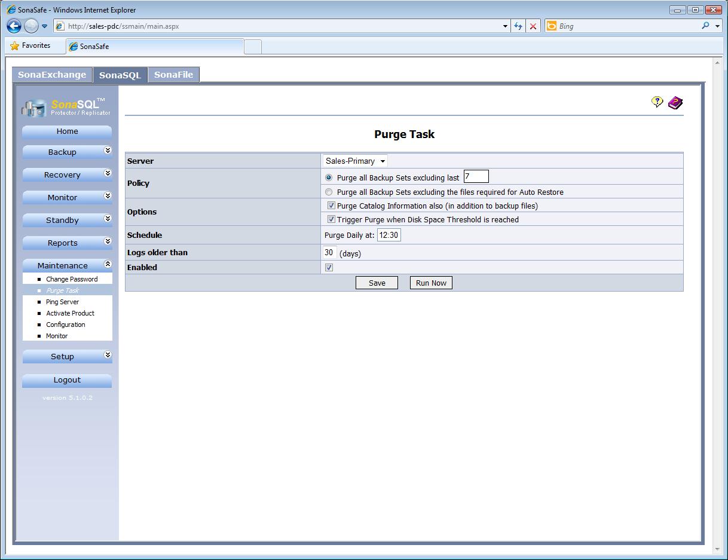Select 'Purge all Backup Sets excluding last' radio

[329, 178]
